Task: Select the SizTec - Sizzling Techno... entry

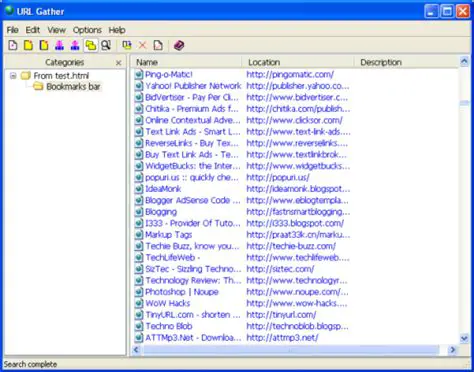Action: click(193, 269)
